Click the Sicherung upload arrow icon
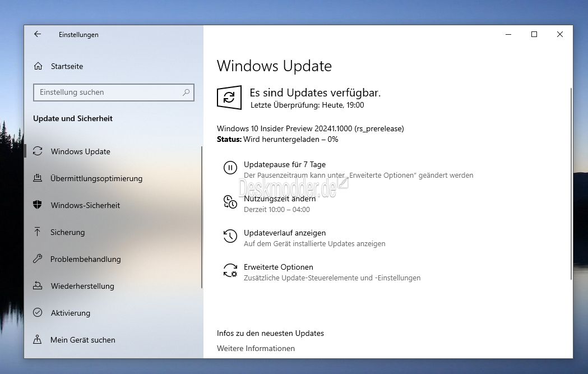The image size is (588, 374). click(x=37, y=232)
